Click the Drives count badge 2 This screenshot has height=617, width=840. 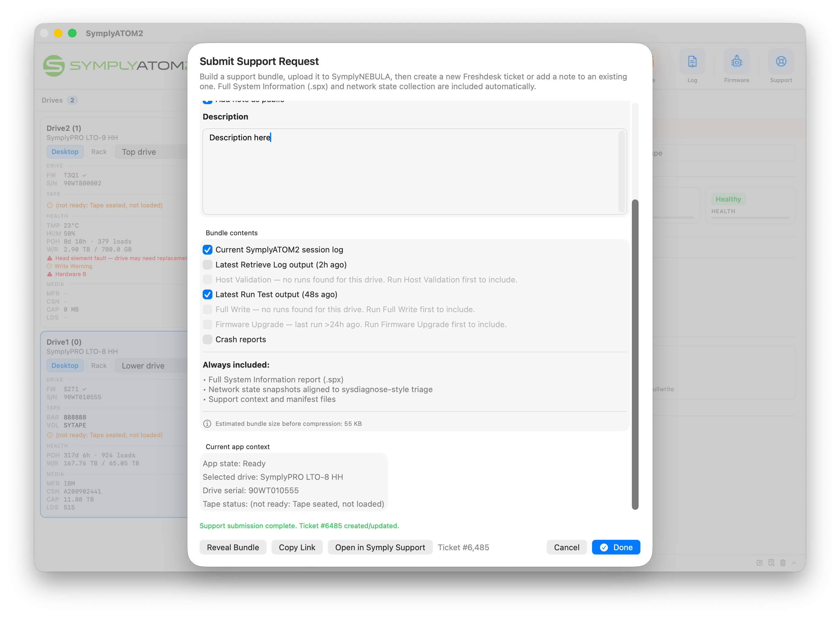coord(72,100)
